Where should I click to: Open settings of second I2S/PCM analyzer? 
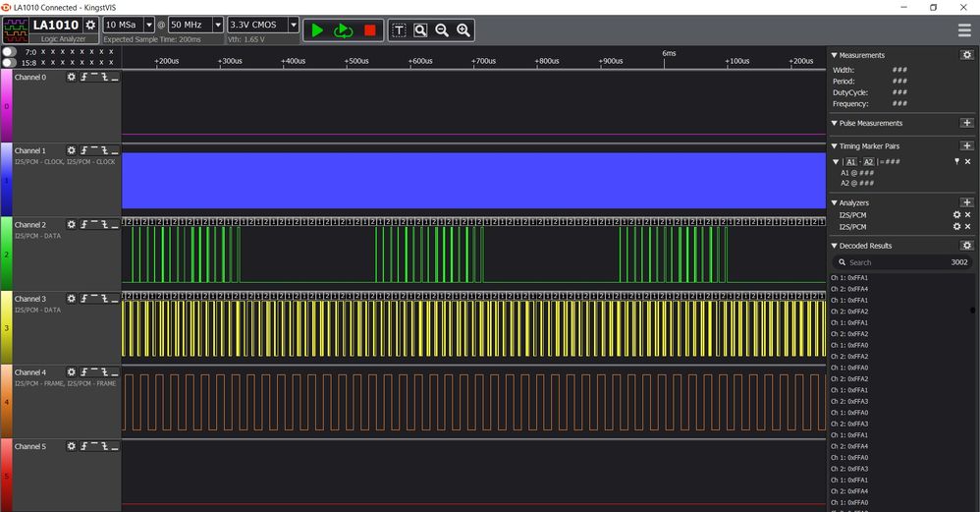[x=956, y=226]
